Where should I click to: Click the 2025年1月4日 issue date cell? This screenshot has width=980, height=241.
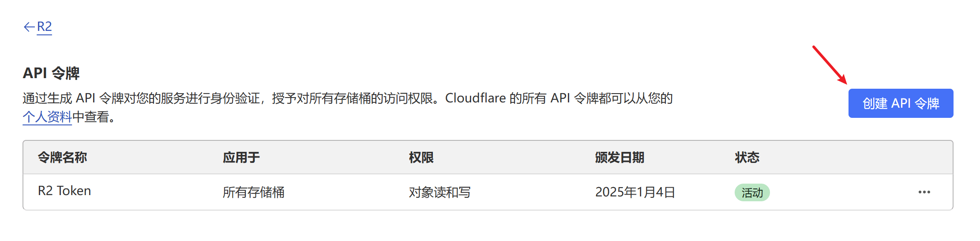635,192
